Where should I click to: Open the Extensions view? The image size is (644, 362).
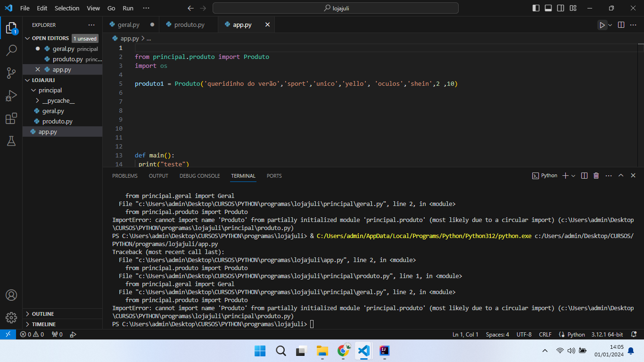pos(11,118)
